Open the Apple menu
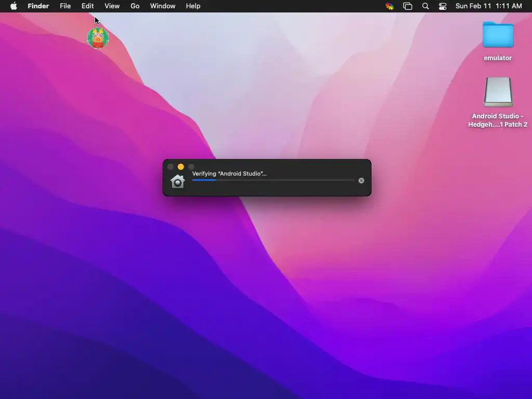 click(14, 6)
